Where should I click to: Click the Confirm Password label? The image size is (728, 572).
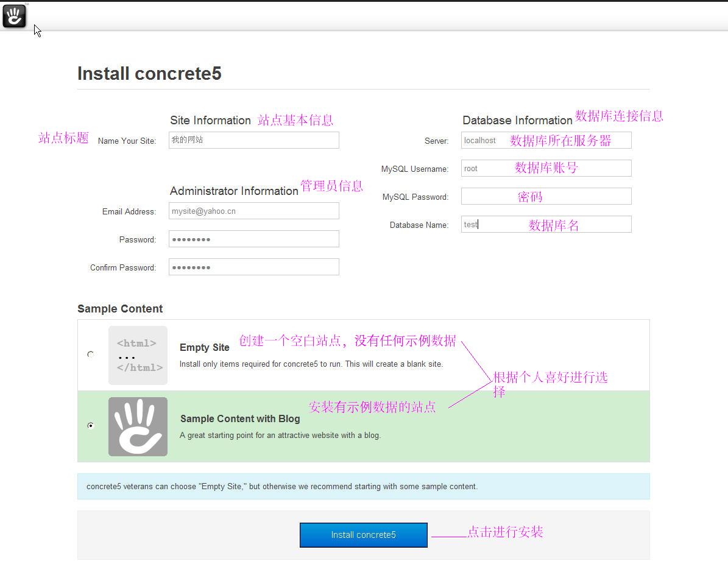click(x=123, y=268)
